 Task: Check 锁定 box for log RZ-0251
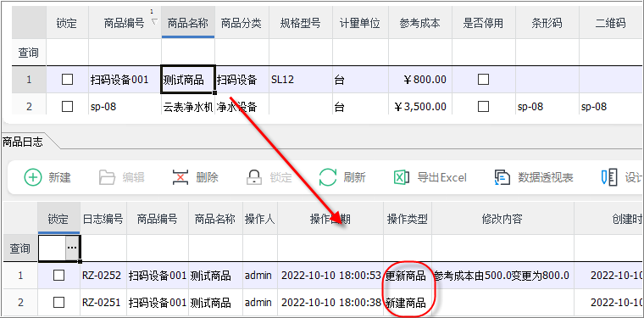pos(58,303)
